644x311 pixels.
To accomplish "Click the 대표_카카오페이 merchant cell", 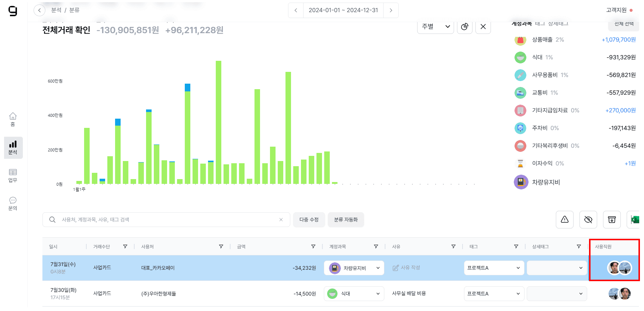I will click(x=158, y=268).
